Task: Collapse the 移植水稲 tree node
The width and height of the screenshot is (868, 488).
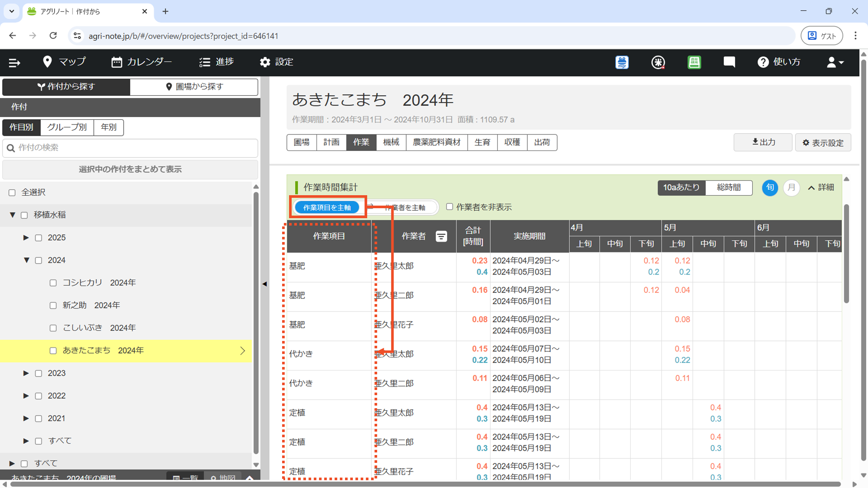Action: 12,215
